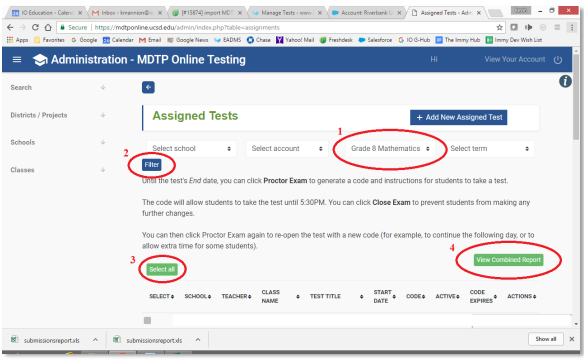Click Add New Assigned Test button

tap(458, 117)
